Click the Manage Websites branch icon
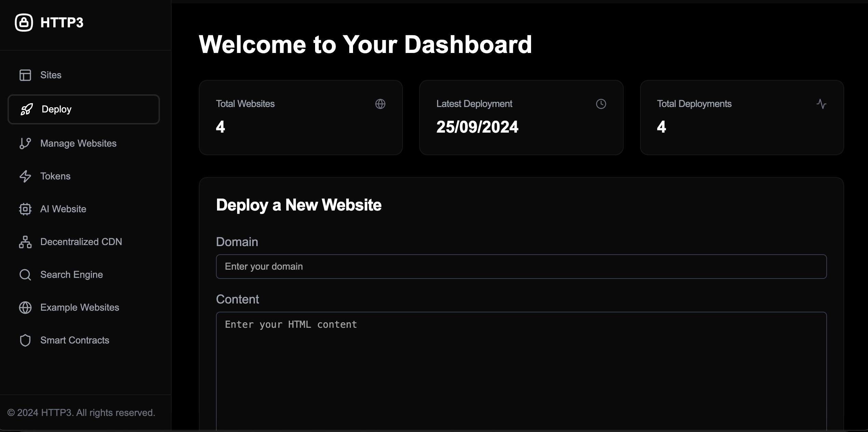 tap(25, 144)
